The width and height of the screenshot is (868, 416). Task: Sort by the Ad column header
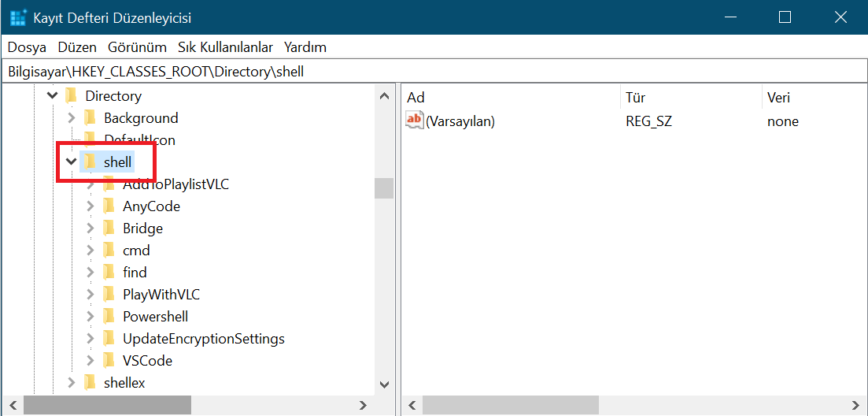tap(512, 98)
